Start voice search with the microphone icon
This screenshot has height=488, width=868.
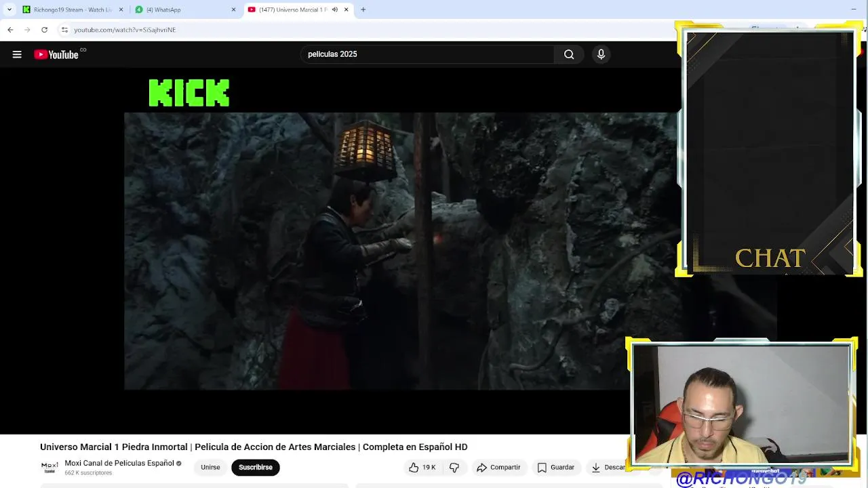coord(601,54)
